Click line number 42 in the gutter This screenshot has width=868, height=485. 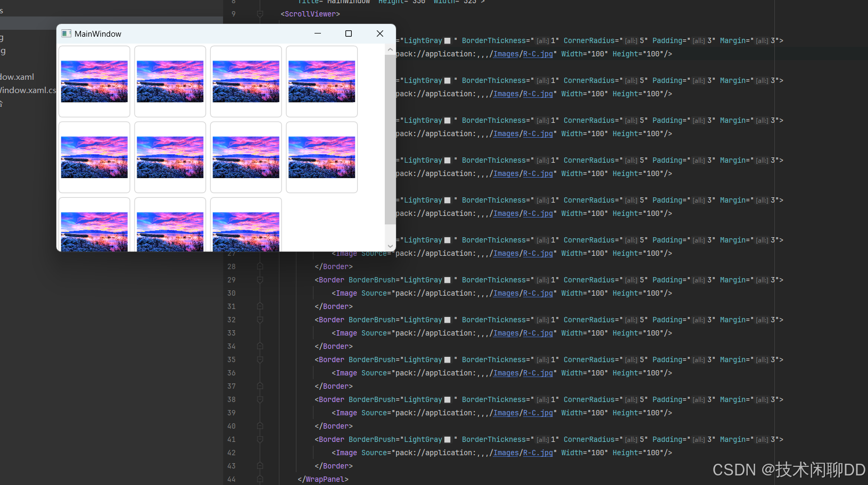(232, 453)
